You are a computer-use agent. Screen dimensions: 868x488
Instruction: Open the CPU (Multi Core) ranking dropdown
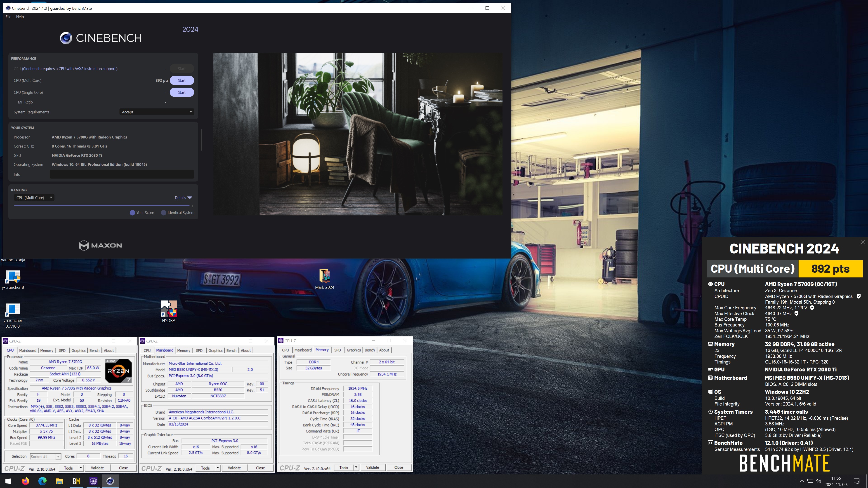click(34, 198)
